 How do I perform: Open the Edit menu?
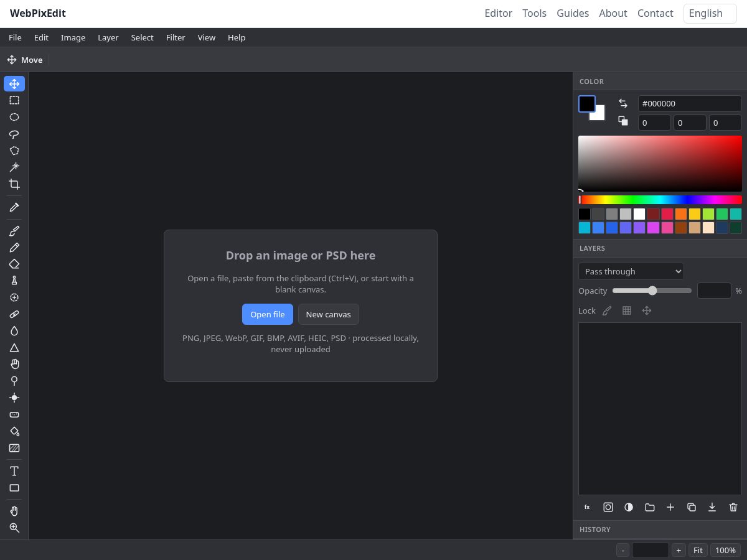41,37
